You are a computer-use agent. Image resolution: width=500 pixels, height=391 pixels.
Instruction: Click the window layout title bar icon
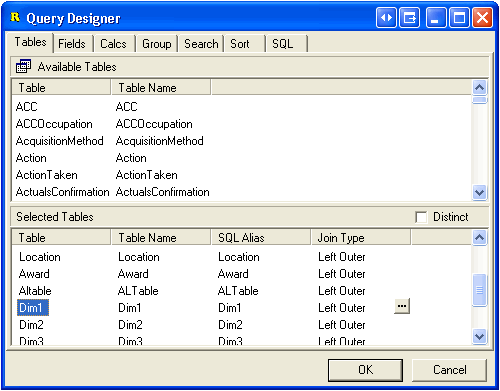(410, 17)
